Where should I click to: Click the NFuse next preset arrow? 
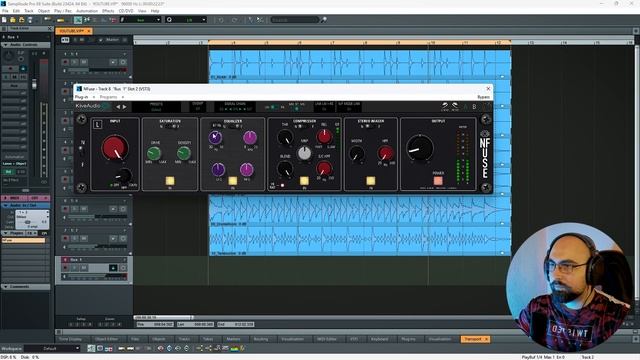tap(125, 107)
